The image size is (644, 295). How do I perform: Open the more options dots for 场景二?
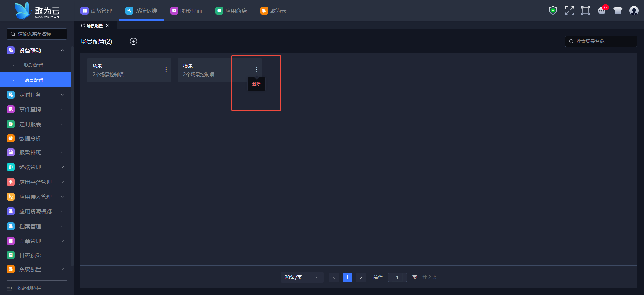coord(166,70)
